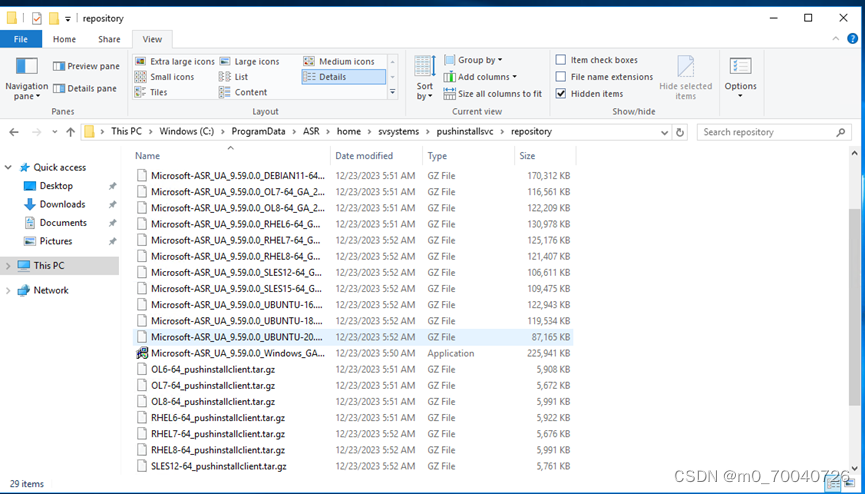Refresh the repository folder view

tap(680, 132)
